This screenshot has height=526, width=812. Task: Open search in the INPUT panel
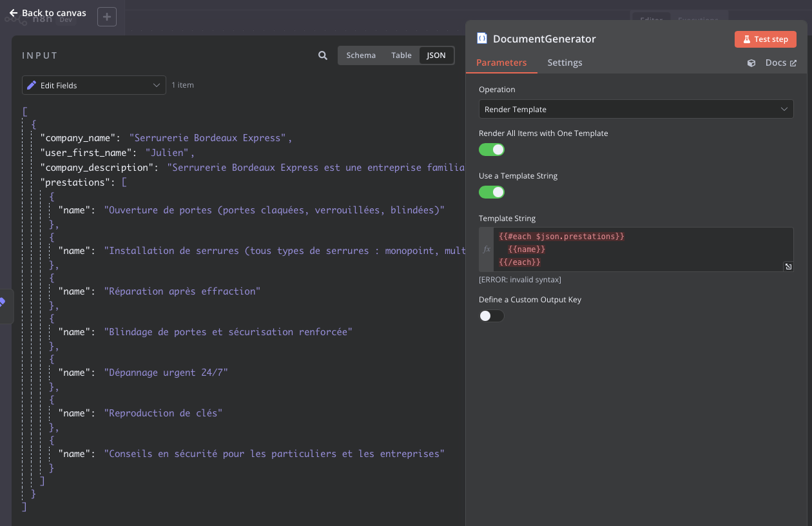coord(323,55)
